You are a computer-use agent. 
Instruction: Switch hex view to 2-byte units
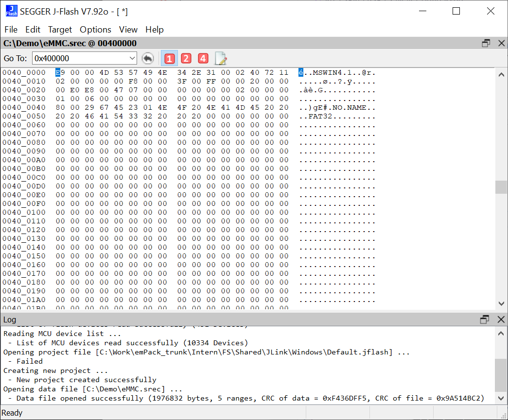pos(186,59)
